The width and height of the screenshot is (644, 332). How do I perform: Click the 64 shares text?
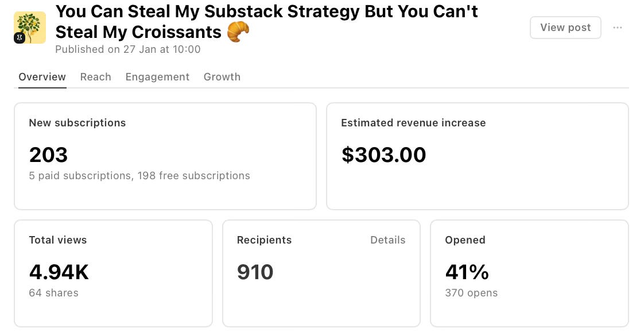(53, 293)
